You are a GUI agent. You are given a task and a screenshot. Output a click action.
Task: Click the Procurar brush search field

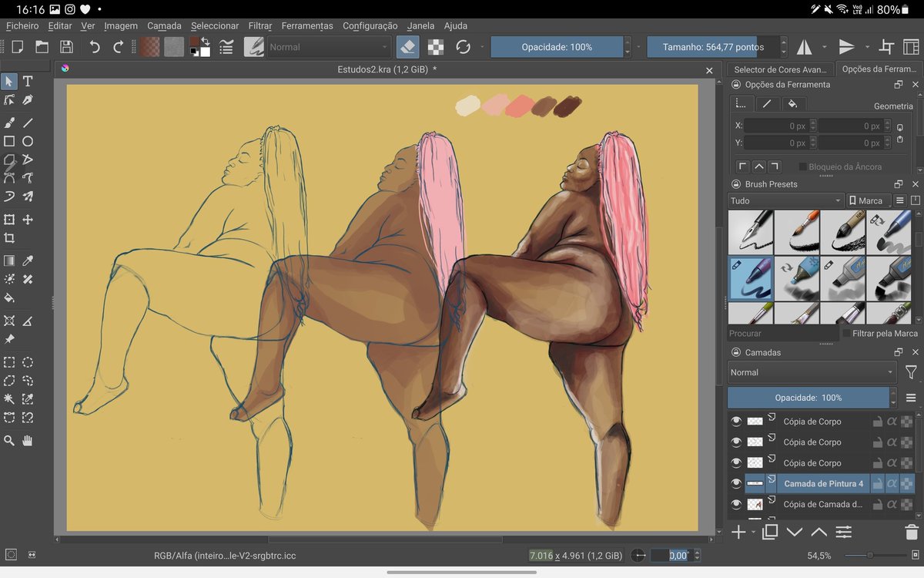(x=782, y=334)
